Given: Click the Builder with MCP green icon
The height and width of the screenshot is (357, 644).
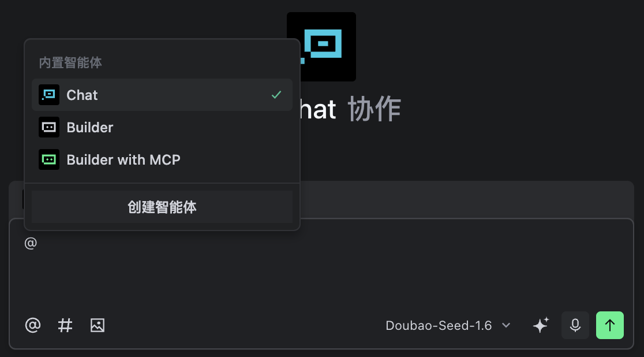Looking at the screenshot, I should click(49, 159).
